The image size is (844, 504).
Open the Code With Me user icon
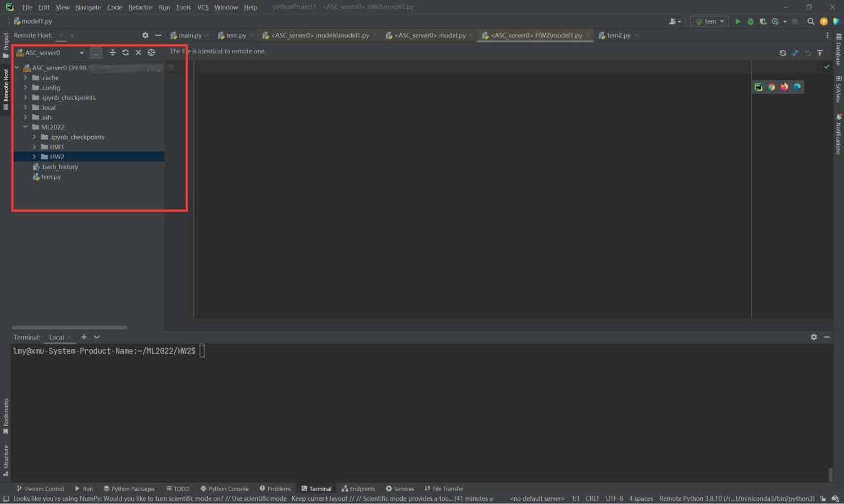tap(674, 21)
